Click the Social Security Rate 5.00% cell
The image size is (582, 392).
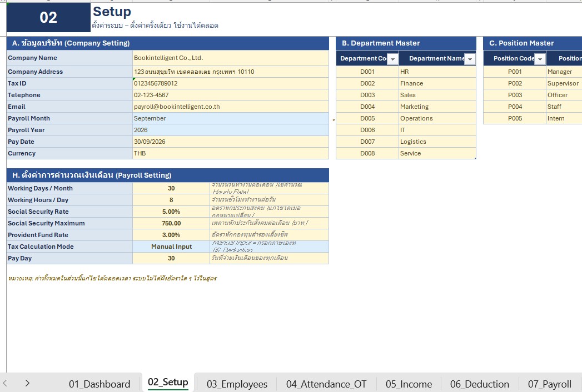click(171, 212)
